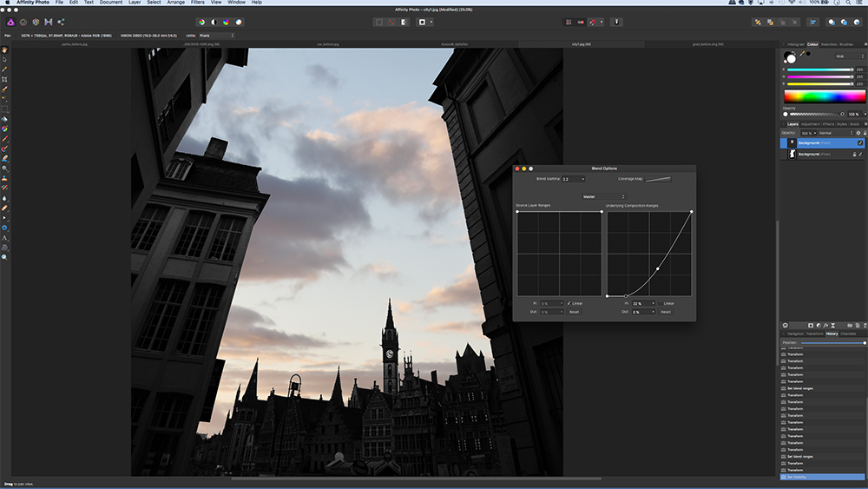The width and height of the screenshot is (868, 489).
Task: Switch to the Swatches tab
Action: click(x=828, y=44)
